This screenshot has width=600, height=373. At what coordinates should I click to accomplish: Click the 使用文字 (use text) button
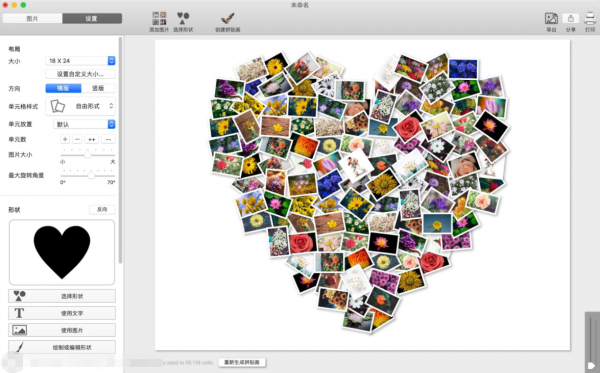pos(62,313)
